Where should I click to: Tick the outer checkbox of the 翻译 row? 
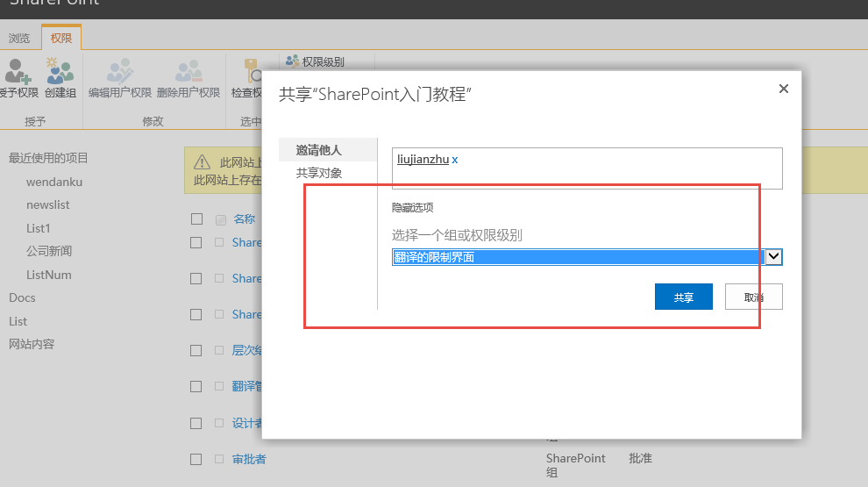[196, 387]
